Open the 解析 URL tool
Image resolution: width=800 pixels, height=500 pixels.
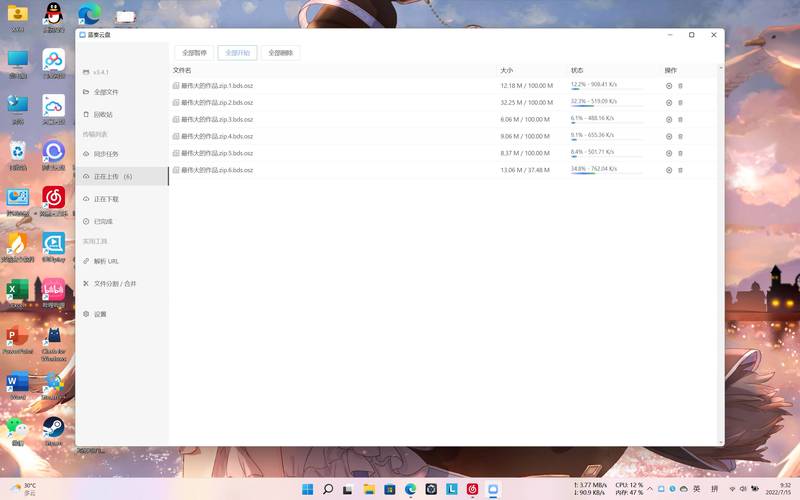tap(106, 261)
